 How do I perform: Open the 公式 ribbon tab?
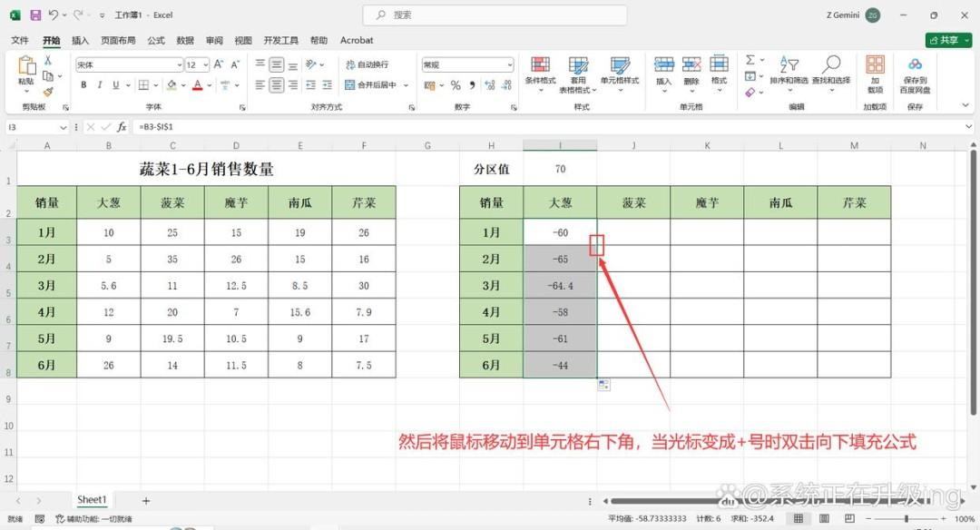[x=156, y=40]
